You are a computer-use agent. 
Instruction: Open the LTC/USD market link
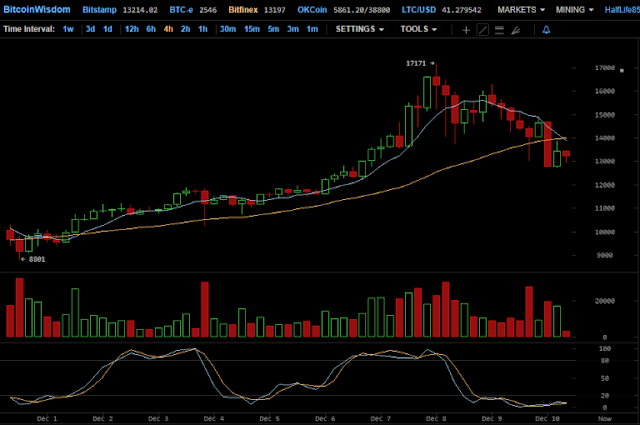pyautogui.click(x=418, y=10)
